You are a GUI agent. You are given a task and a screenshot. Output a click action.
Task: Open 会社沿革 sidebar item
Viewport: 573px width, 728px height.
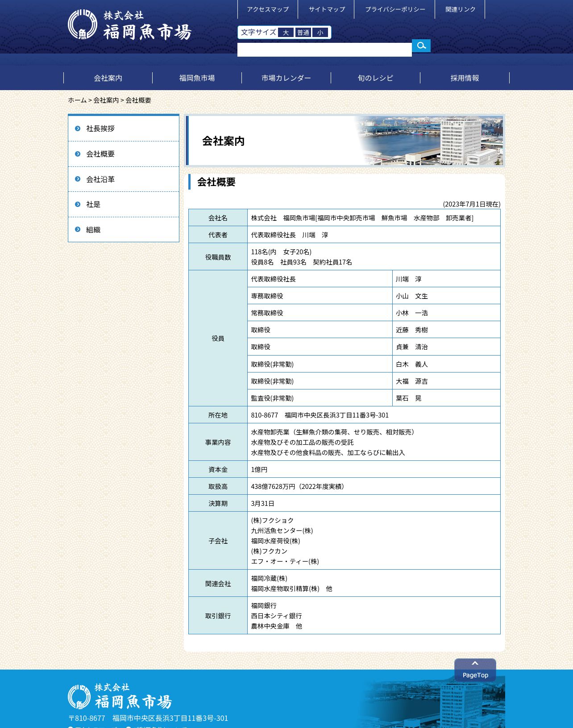pyautogui.click(x=124, y=179)
